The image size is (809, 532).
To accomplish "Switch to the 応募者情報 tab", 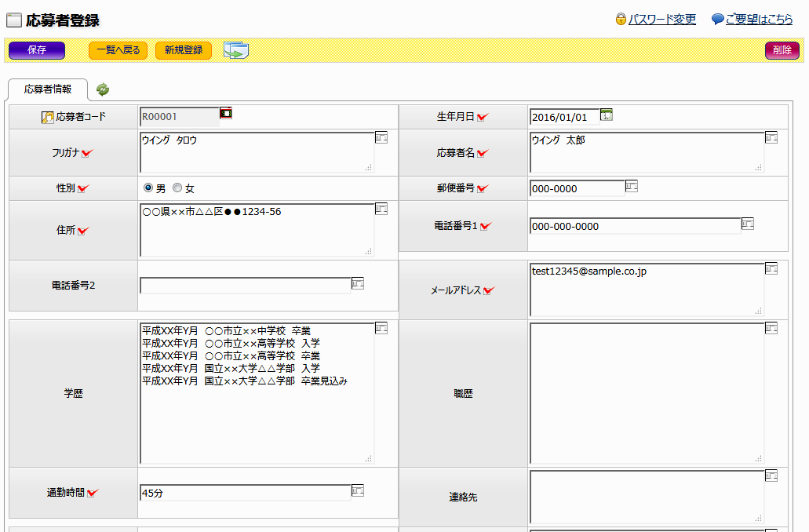I will 47,89.
